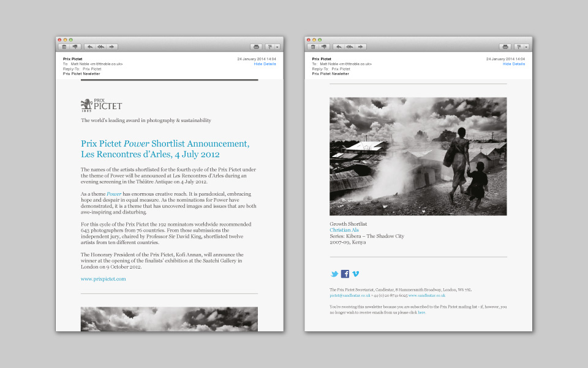Open the www.prixpictet.com link
588x368 pixels.
[x=103, y=279]
